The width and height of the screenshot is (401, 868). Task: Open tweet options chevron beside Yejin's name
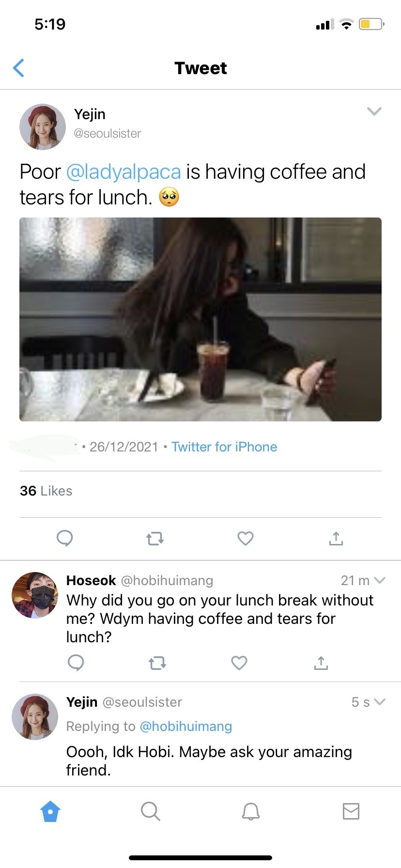pyautogui.click(x=374, y=111)
